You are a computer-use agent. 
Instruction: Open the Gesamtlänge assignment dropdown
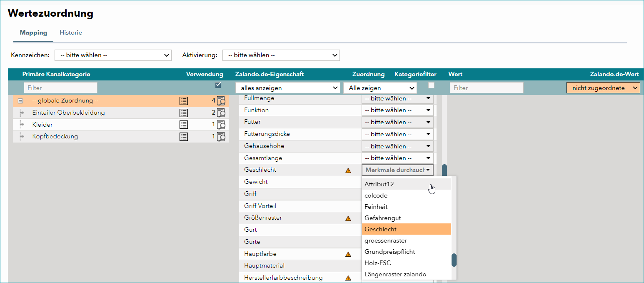[x=397, y=158]
